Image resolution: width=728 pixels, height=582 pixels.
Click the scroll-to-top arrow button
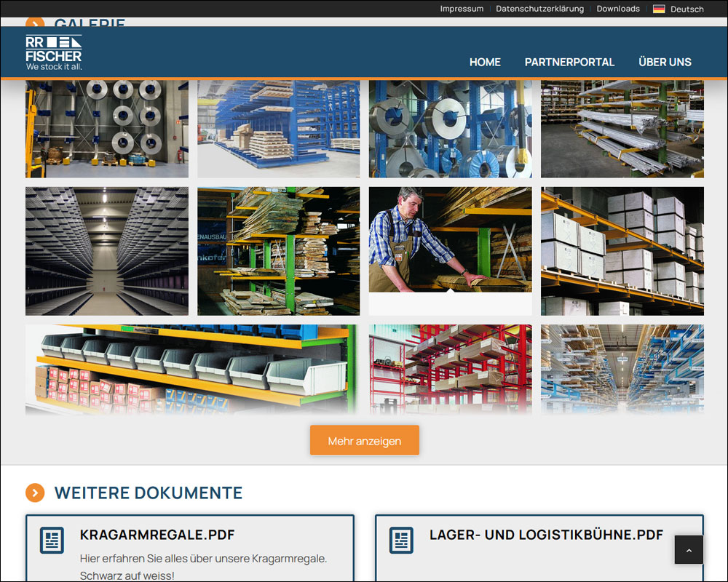coord(689,549)
